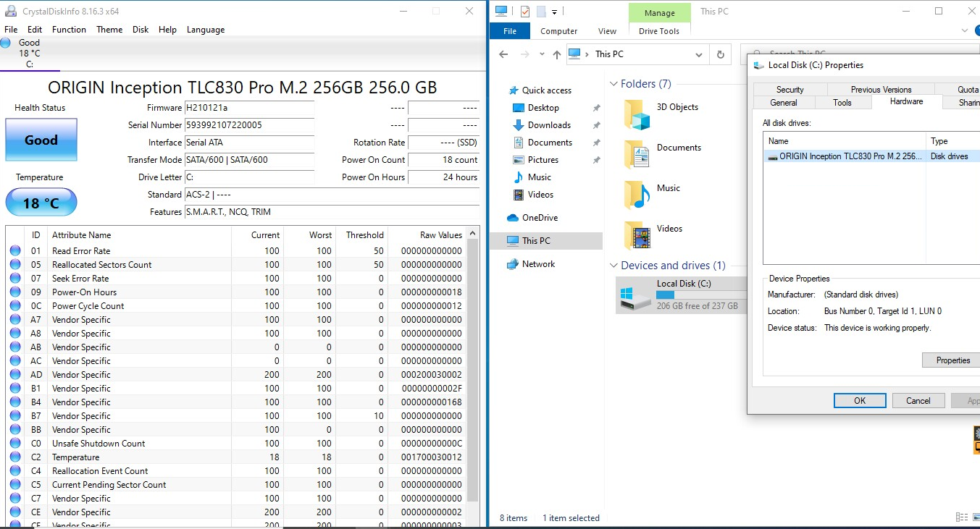Open the Help menu in CrystalDiskInfo
The image size is (980, 529).
(x=167, y=30)
